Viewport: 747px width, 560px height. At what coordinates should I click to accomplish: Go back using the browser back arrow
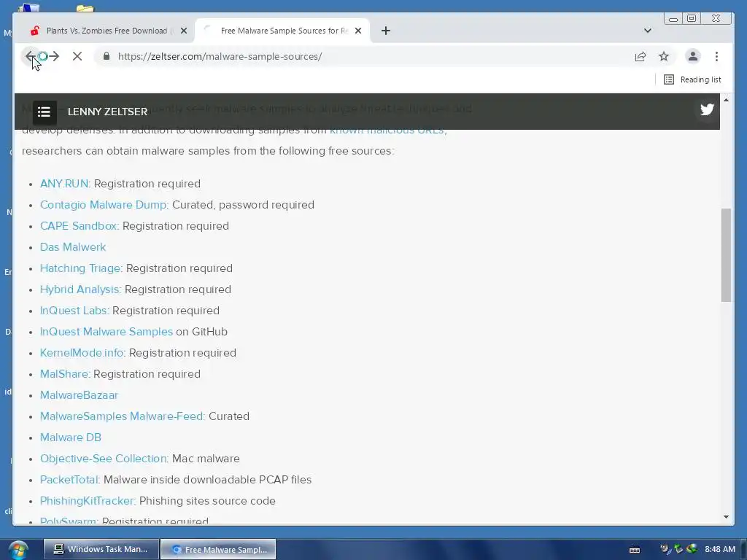click(x=31, y=56)
